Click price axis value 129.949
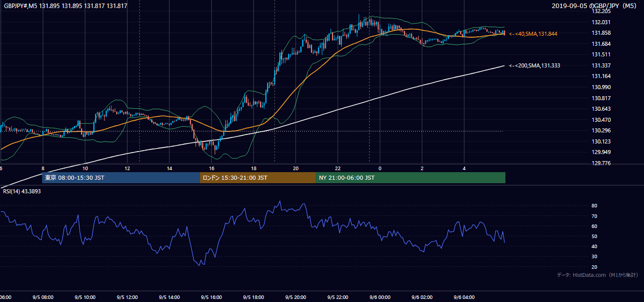The image size is (644, 302). (x=601, y=153)
